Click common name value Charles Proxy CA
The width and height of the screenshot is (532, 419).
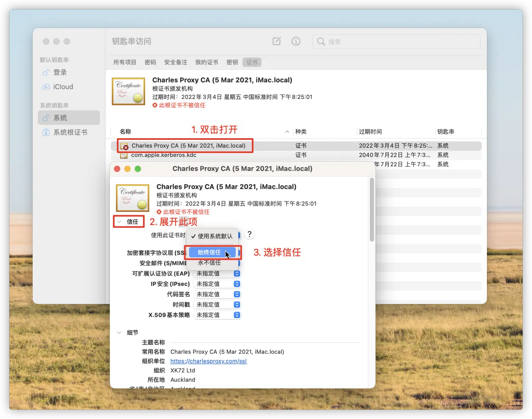(x=227, y=352)
